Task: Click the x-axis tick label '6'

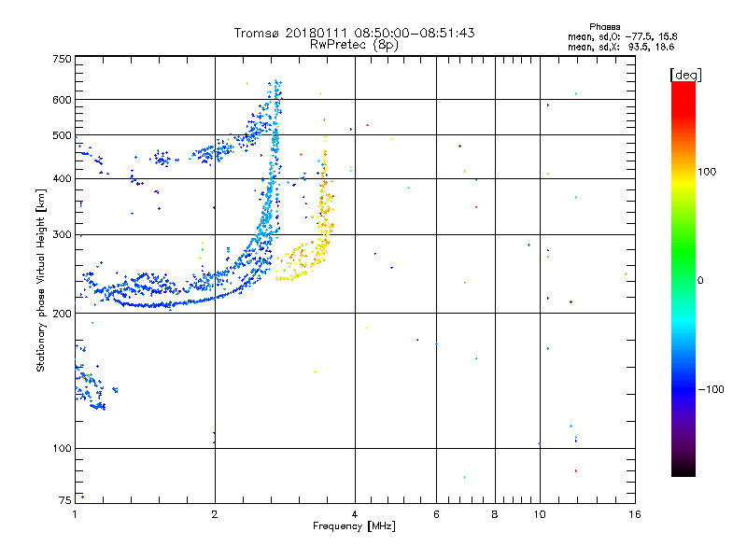Action: (436, 514)
